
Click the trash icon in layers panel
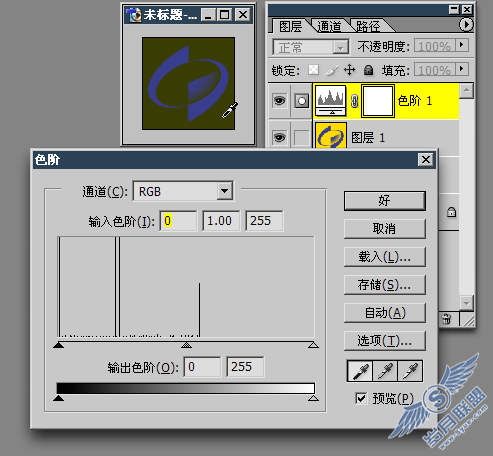[446, 319]
